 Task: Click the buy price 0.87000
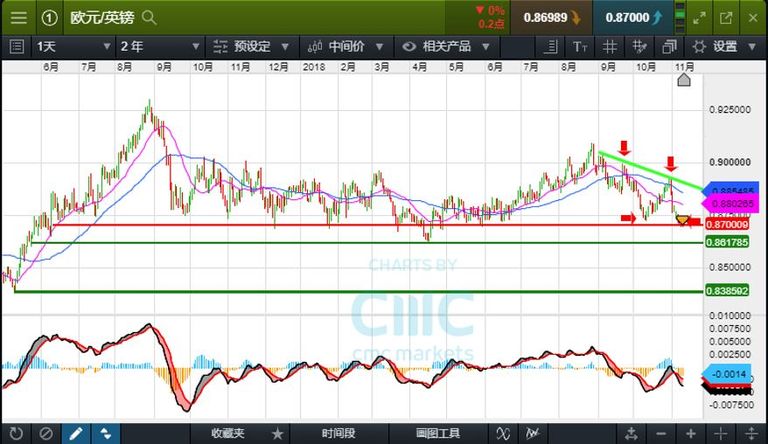coord(633,18)
